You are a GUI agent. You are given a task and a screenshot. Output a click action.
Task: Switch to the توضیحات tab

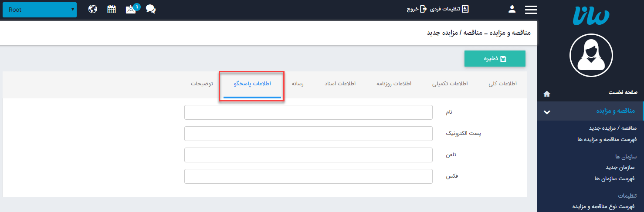(202, 84)
